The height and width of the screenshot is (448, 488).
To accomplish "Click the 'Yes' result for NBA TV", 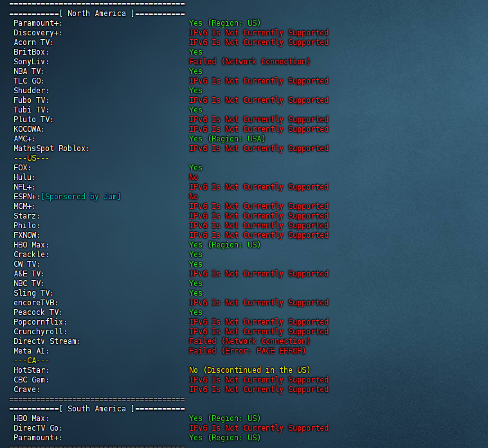I will click(195, 71).
